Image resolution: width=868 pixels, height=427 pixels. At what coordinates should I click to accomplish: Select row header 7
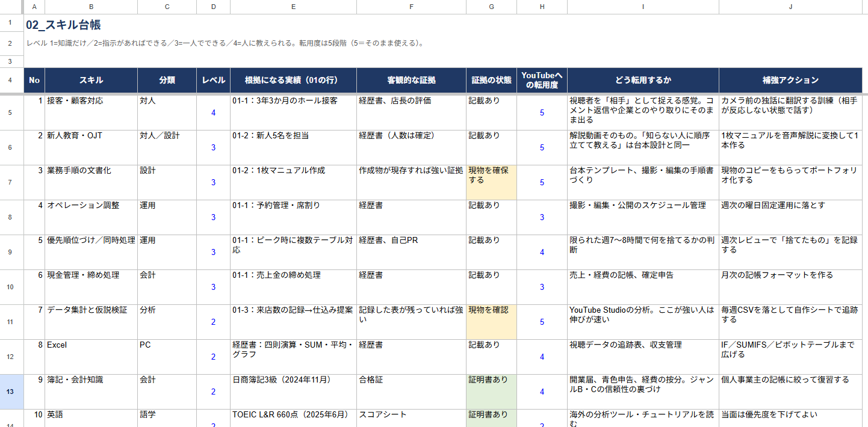(10, 182)
